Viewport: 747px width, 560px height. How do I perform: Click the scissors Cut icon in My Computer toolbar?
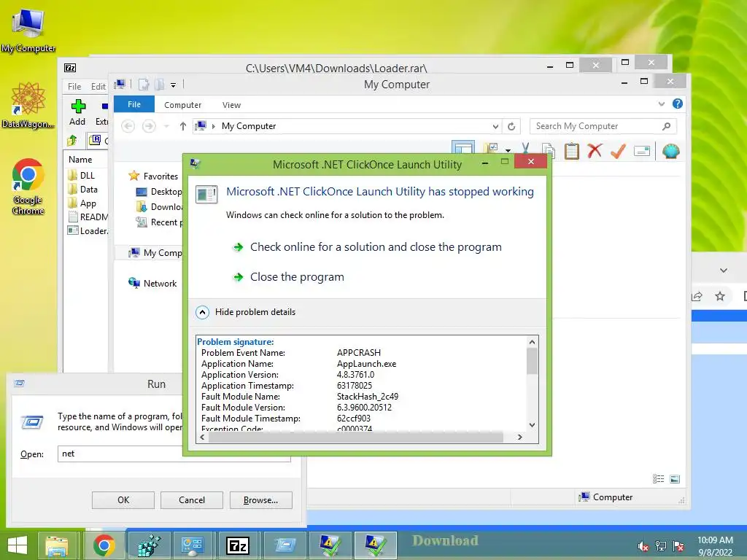coord(525,149)
